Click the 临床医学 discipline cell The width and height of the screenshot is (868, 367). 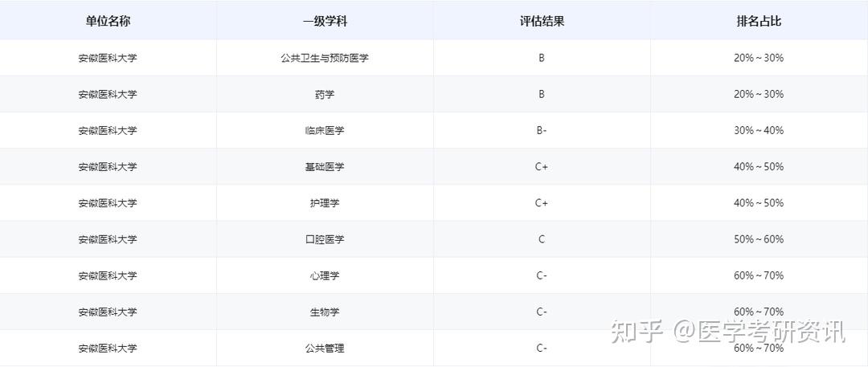(325, 130)
